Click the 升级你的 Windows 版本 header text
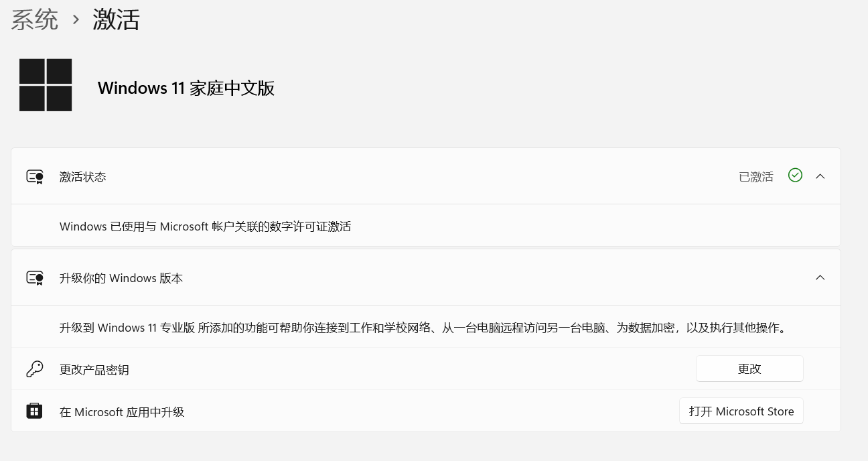 point(121,278)
